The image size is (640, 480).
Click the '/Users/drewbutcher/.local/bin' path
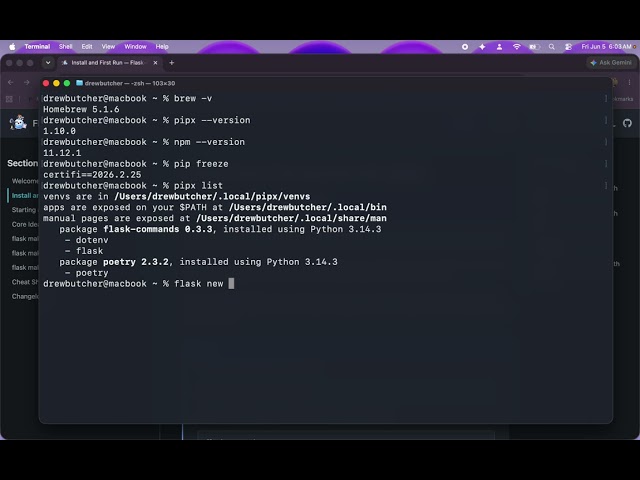307,207
